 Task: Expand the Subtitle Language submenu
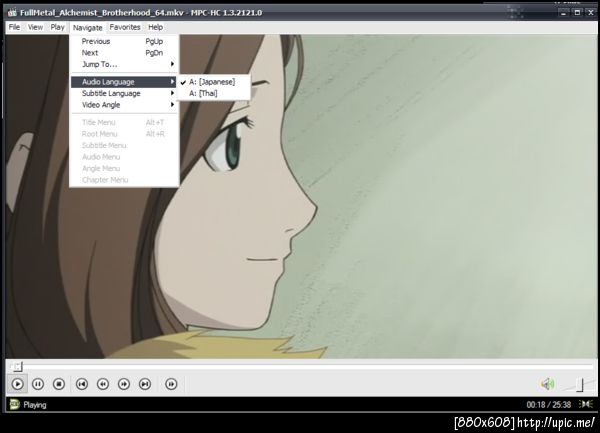(124, 93)
